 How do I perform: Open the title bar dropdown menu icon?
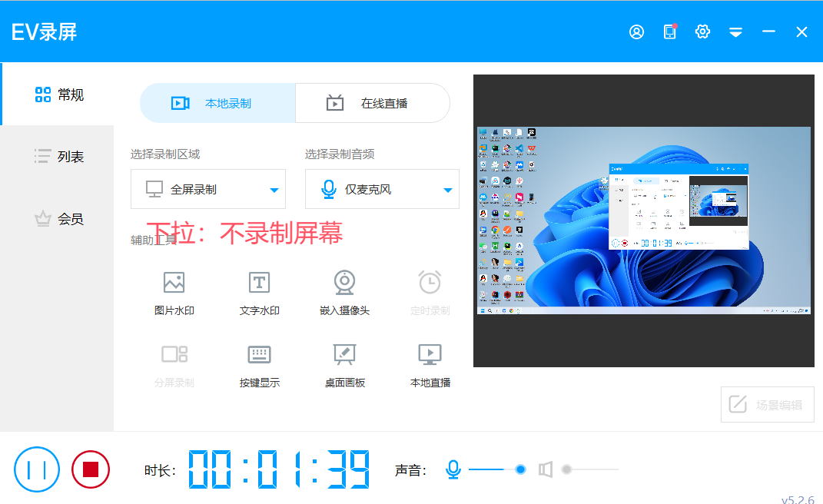pos(735,32)
